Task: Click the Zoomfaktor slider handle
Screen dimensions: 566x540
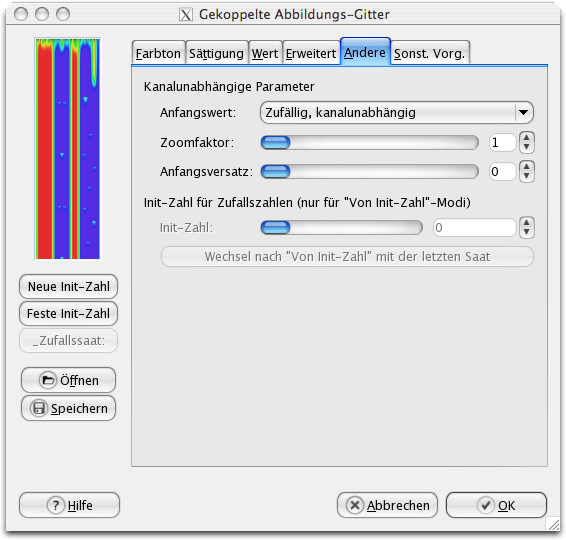Action: point(275,143)
